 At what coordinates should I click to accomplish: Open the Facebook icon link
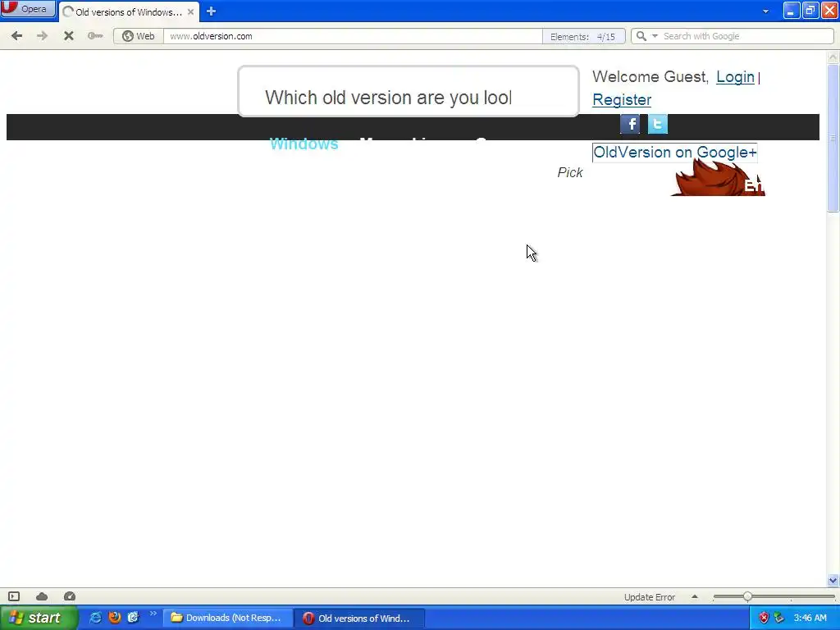click(630, 124)
